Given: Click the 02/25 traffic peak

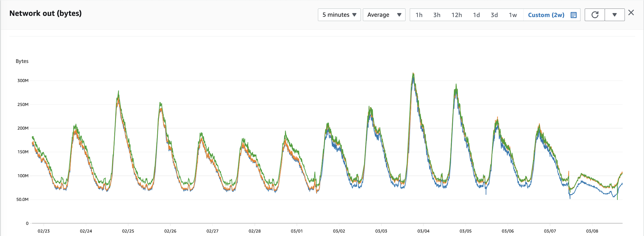Looking at the screenshot, I should [x=118, y=91].
